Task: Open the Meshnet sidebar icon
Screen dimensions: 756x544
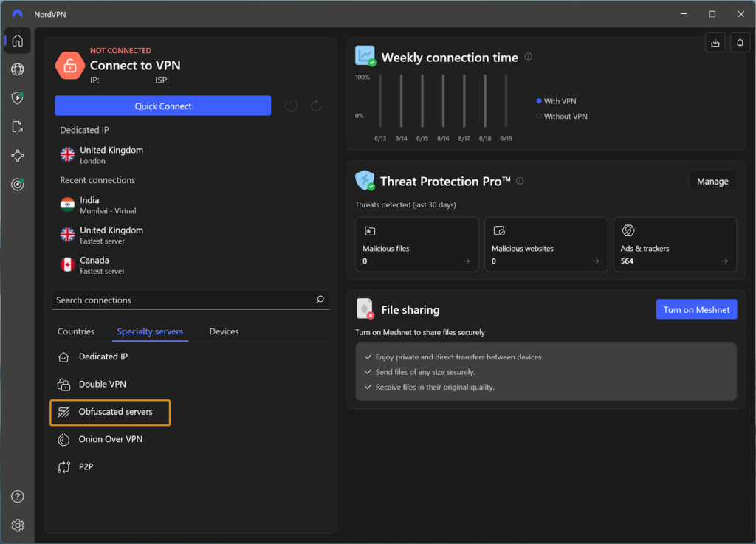Action: point(18,156)
